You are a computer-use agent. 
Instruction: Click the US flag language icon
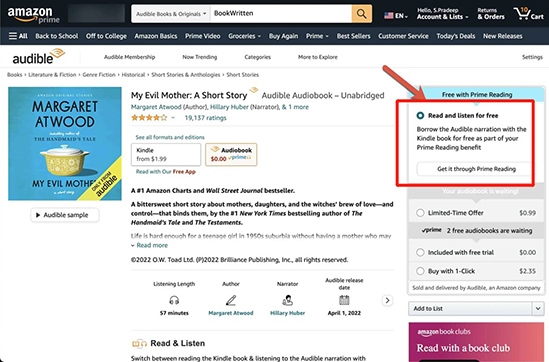pyautogui.click(x=389, y=16)
